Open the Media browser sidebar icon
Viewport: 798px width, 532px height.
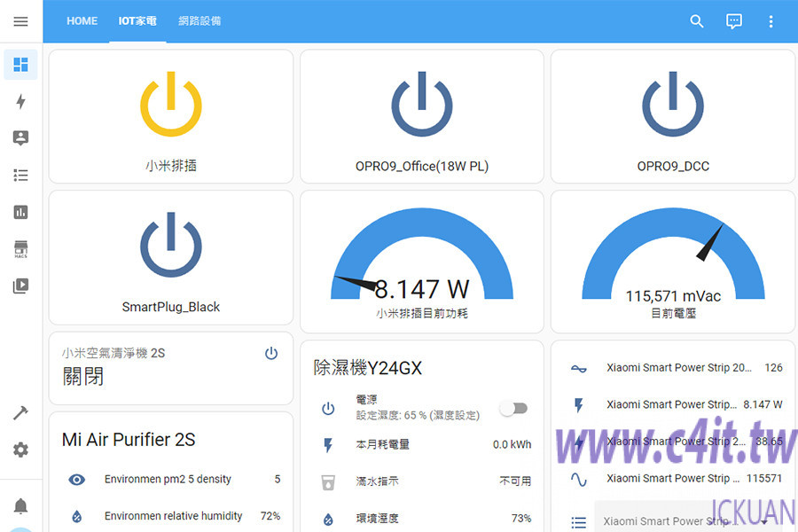(20, 286)
